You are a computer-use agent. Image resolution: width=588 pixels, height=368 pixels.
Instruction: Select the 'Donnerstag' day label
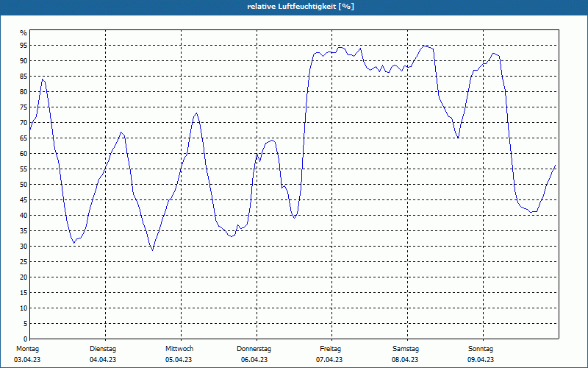(254, 349)
